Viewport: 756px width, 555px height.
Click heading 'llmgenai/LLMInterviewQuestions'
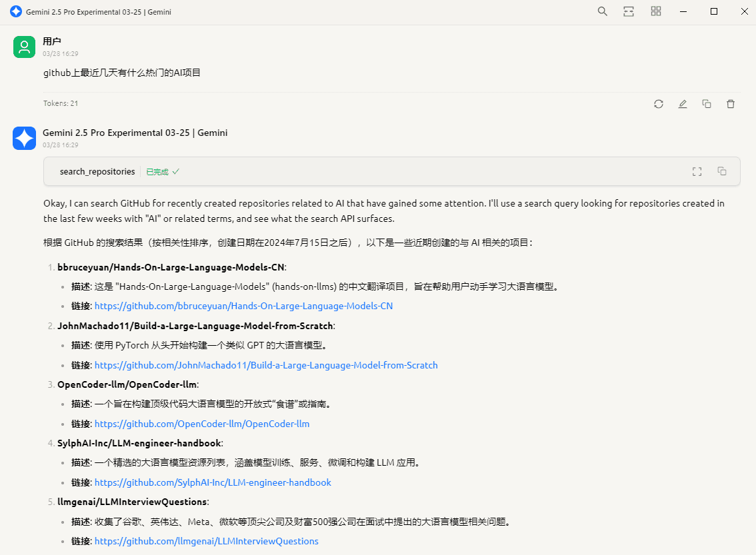click(132, 502)
